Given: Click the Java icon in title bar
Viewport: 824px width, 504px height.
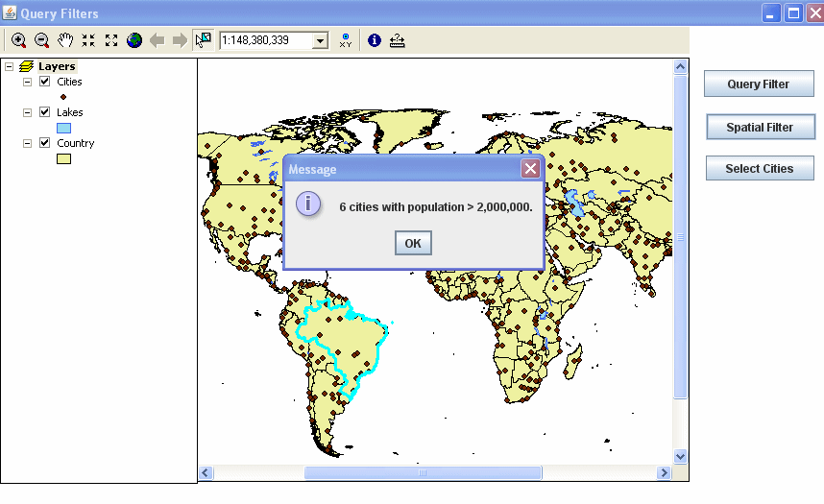Looking at the screenshot, I should click(x=9, y=12).
